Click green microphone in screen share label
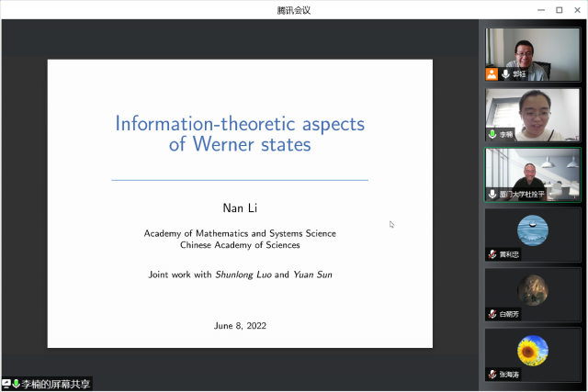The height and width of the screenshot is (392, 588). pyautogui.click(x=16, y=384)
